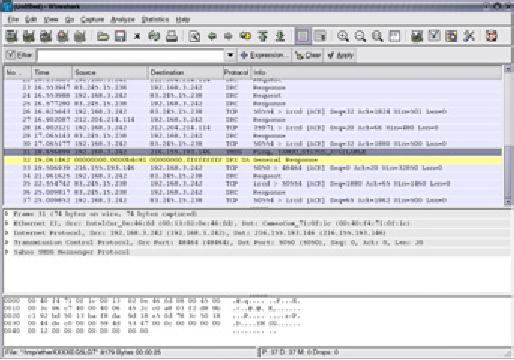
Task: Open preferences with the tools icon
Action: [468, 36]
